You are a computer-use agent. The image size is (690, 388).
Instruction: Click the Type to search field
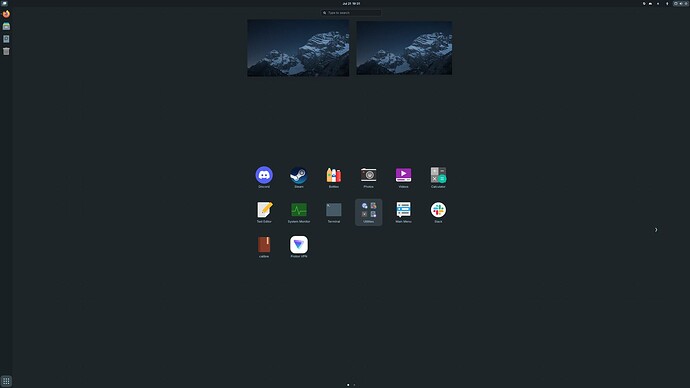(351, 13)
